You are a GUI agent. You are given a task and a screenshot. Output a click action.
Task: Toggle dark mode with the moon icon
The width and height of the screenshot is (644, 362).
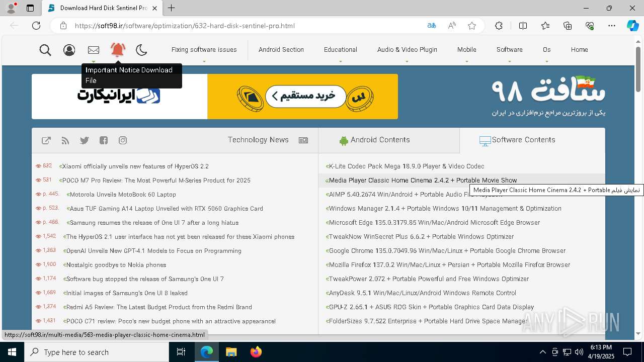pyautogui.click(x=141, y=50)
